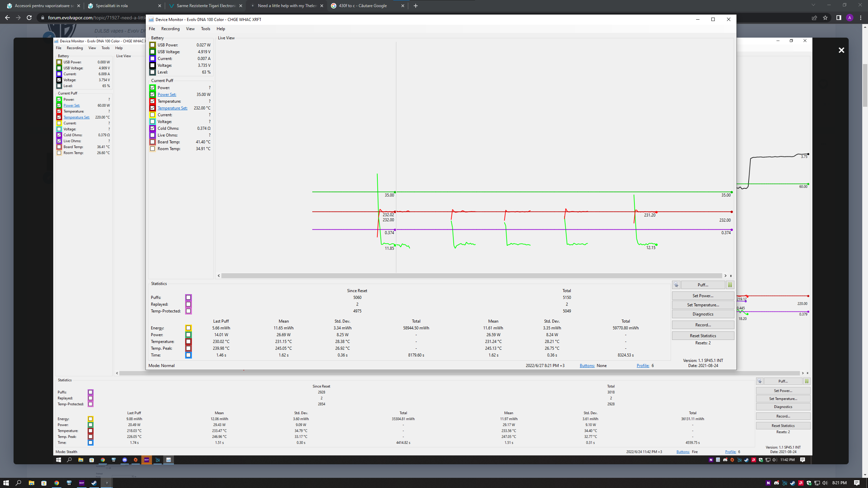Click the Set Temperature... button
The height and width of the screenshot is (488, 868).
[x=703, y=305]
